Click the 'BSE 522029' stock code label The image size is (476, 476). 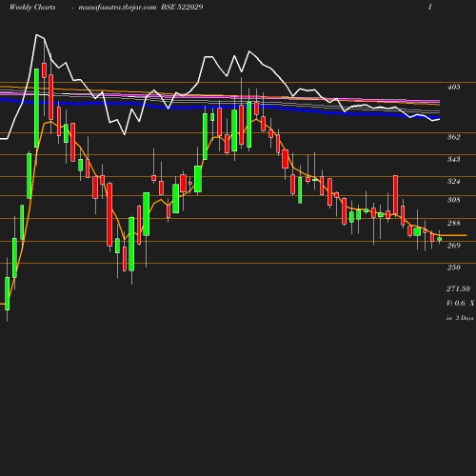coord(182,7)
